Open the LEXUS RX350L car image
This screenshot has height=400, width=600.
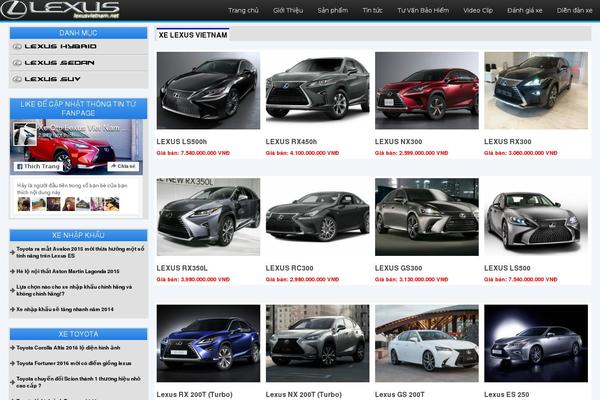pos(208,217)
